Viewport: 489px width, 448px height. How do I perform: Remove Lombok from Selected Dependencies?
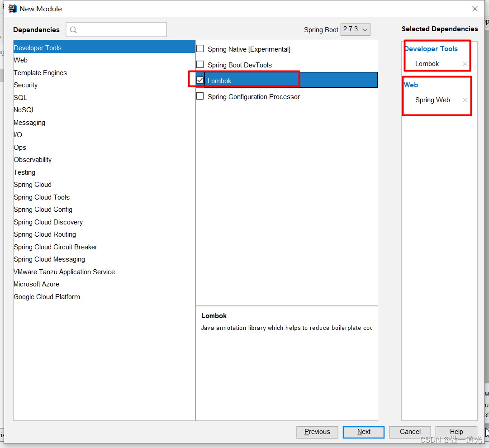(464, 64)
